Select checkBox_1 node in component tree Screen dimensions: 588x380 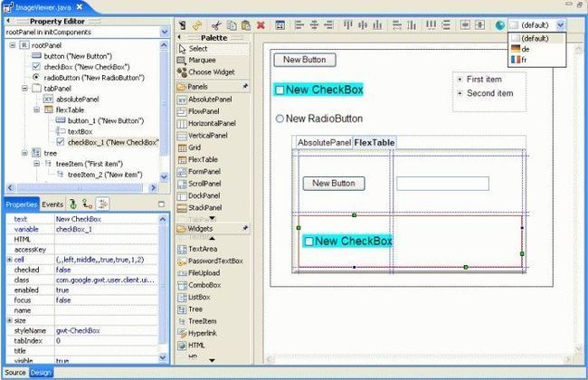coord(112,142)
